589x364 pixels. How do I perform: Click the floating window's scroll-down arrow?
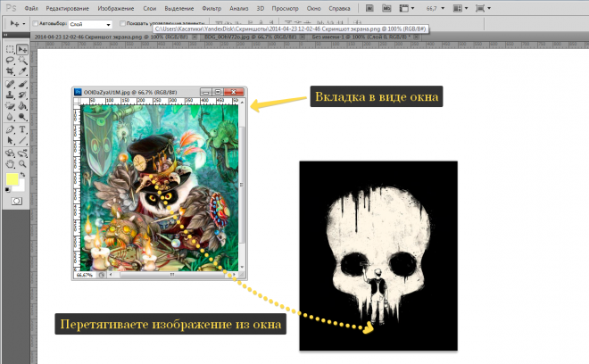click(x=242, y=267)
